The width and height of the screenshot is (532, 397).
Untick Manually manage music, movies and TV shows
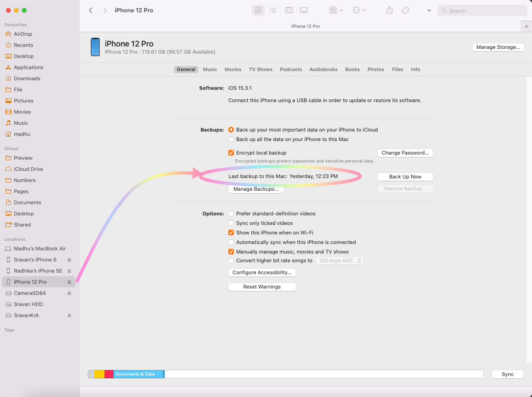tap(231, 252)
